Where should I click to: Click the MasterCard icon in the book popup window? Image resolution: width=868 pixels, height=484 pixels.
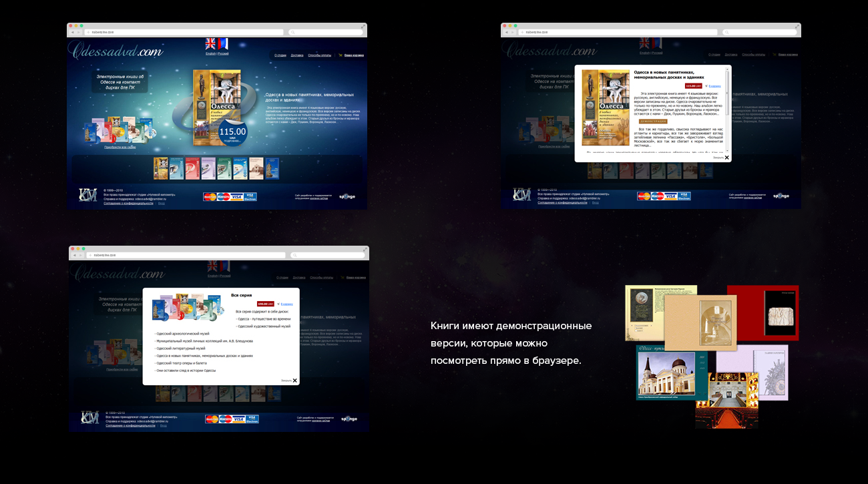[x=644, y=196]
